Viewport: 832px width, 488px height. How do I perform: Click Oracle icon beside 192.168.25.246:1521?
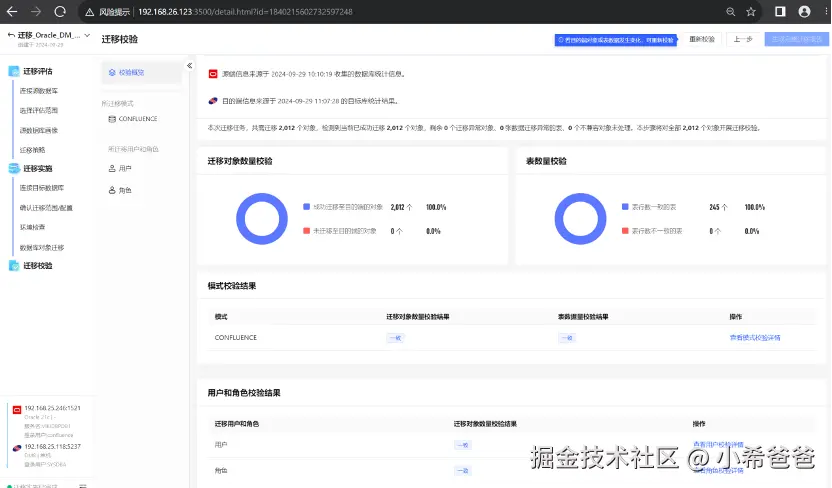pos(17,410)
